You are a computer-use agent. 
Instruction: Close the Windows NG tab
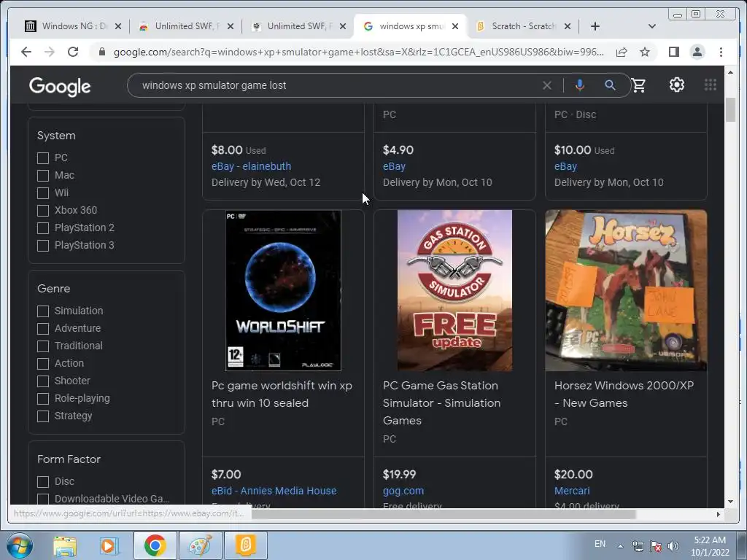tap(118, 26)
